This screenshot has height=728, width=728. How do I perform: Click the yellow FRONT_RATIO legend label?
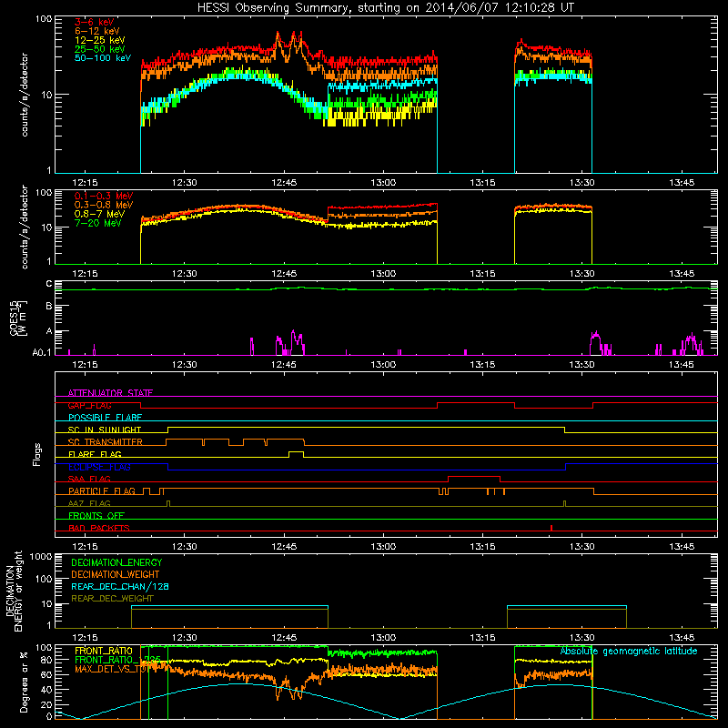(x=104, y=651)
